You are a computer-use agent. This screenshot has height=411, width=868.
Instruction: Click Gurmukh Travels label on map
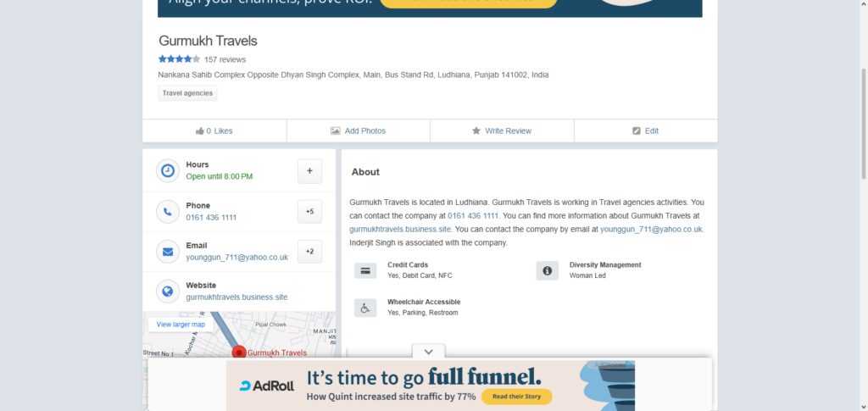click(x=277, y=353)
